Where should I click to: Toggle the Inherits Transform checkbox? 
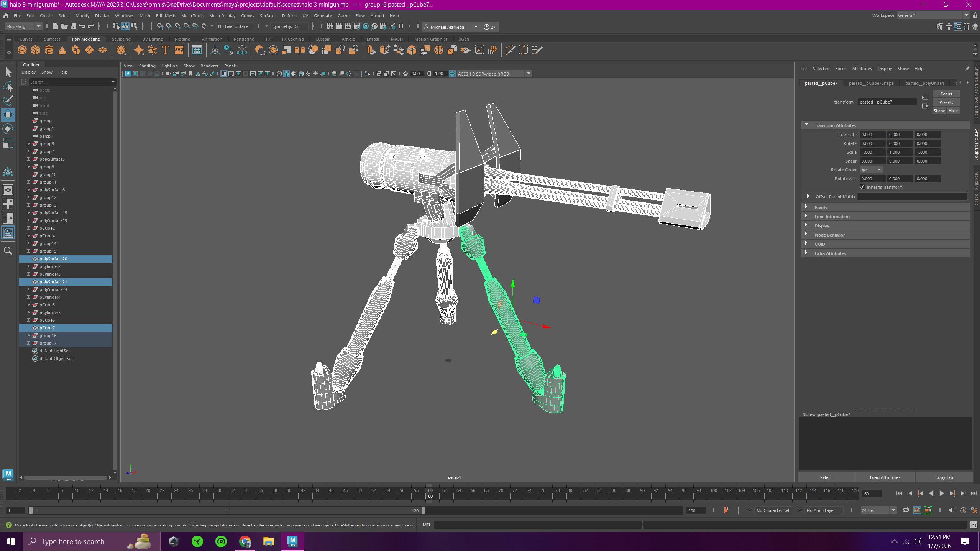pos(862,187)
